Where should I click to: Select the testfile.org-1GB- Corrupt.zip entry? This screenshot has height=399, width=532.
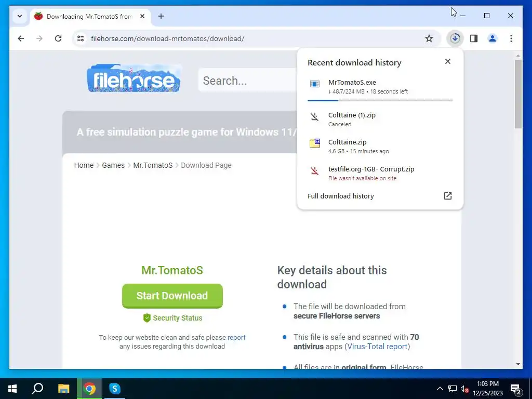(380, 174)
